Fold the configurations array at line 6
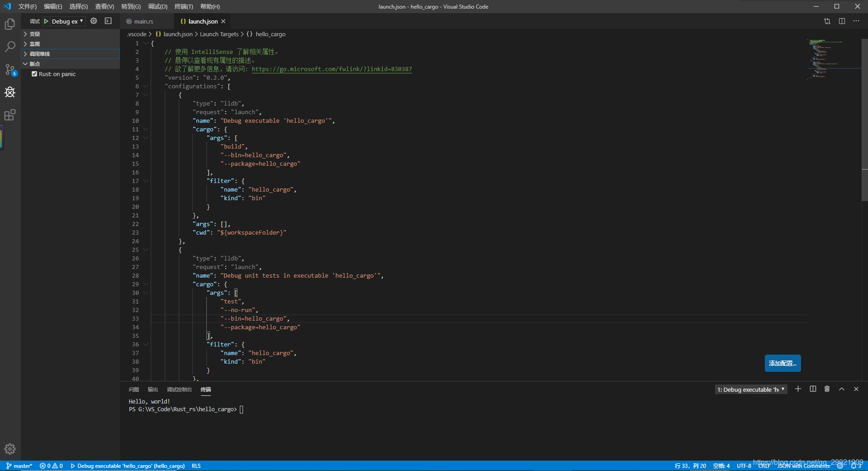 (x=146, y=87)
